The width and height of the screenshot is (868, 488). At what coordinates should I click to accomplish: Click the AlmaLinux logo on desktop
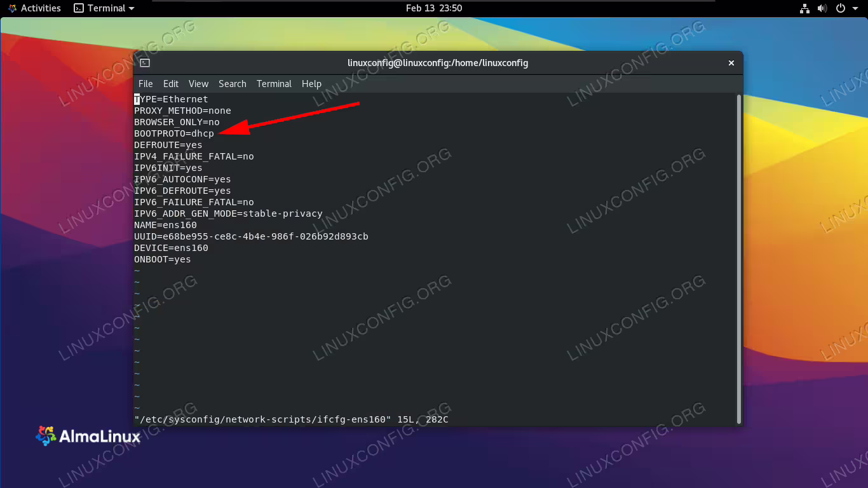88,436
